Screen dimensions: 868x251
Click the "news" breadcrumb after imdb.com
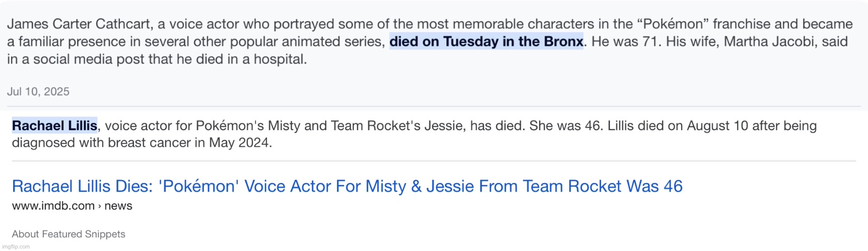118,206
